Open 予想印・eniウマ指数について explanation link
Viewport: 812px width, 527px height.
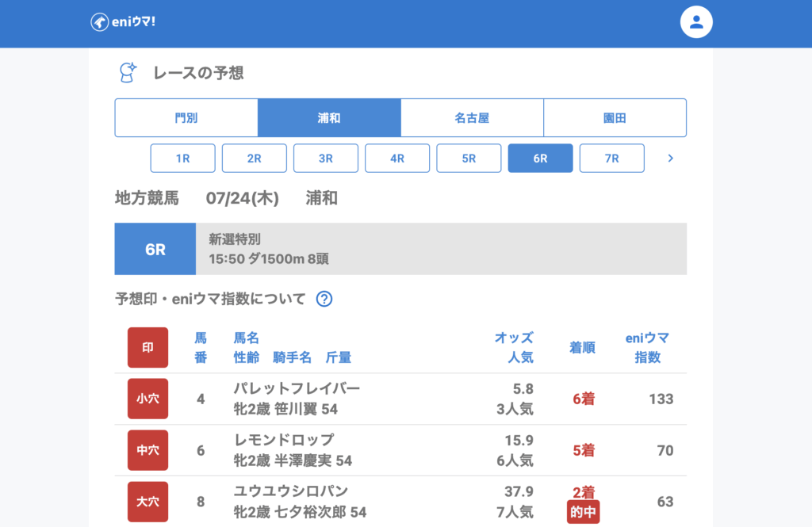(210, 299)
